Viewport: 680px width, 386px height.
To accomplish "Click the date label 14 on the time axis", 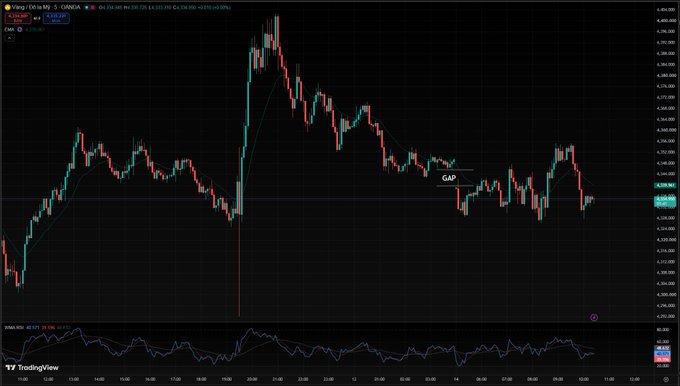I will pyautogui.click(x=456, y=379).
